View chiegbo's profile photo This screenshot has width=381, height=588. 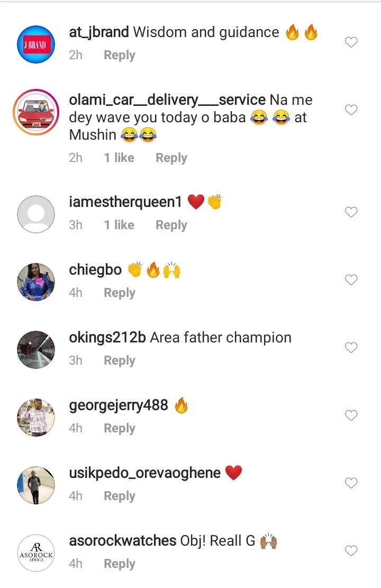(x=36, y=282)
